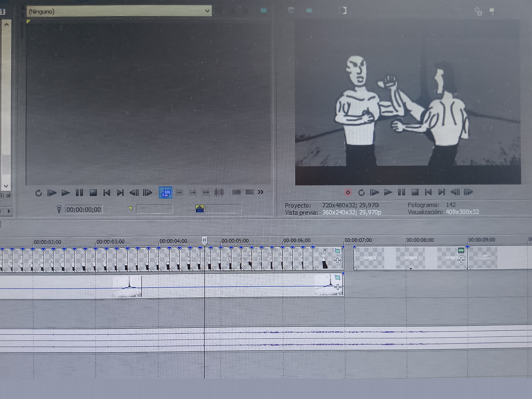
Task: Play from start in video preview
Action: [x=374, y=192]
